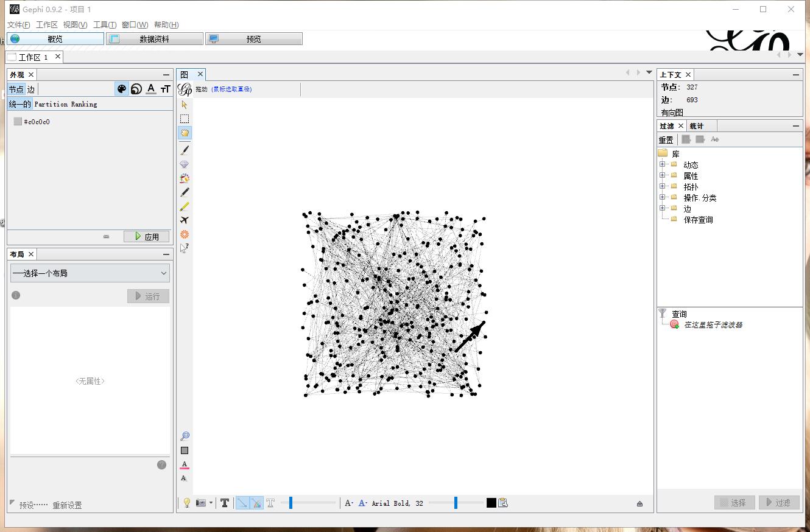Select the label color A icon in Appearance
Viewport: 810px width, 532px height.
pos(151,89)
